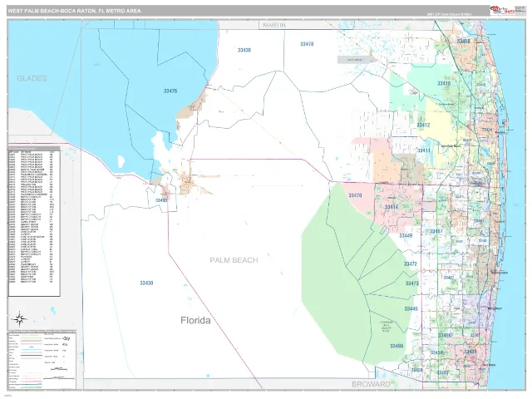The width and height of the screenshot is (532, 399).
Task: Select ZIP code 33446 label
Action: pos(411,308)
